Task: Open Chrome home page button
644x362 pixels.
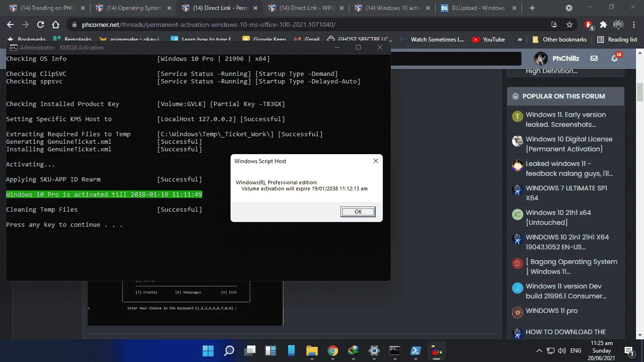Action: coord(56,25)
